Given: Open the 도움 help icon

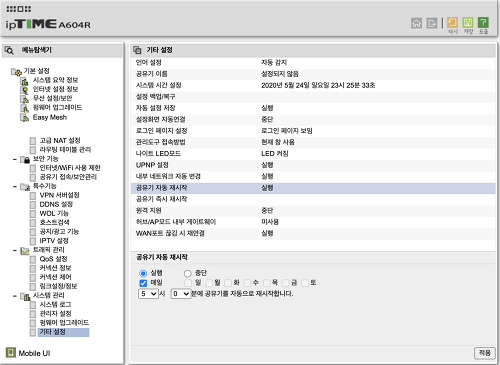Looking at the screenshot, I should (483, 23).
